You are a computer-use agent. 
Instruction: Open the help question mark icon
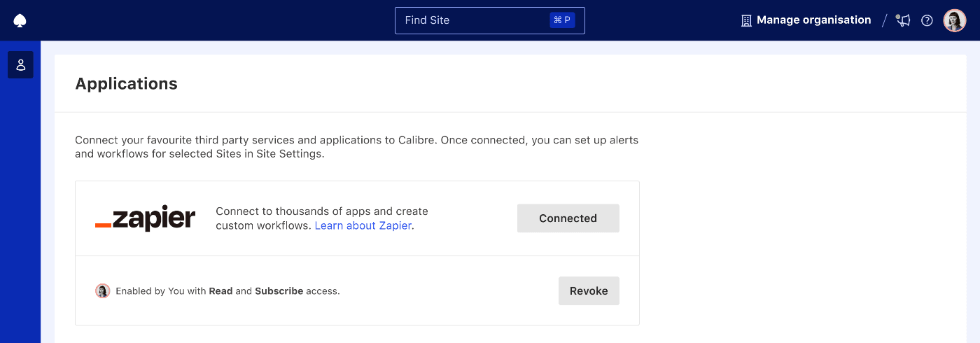[x=927, y=20]
